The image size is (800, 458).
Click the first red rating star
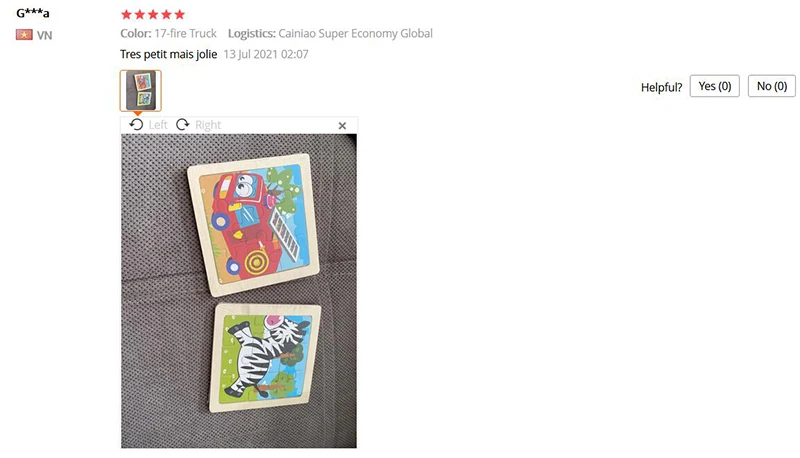pos(127,14)
